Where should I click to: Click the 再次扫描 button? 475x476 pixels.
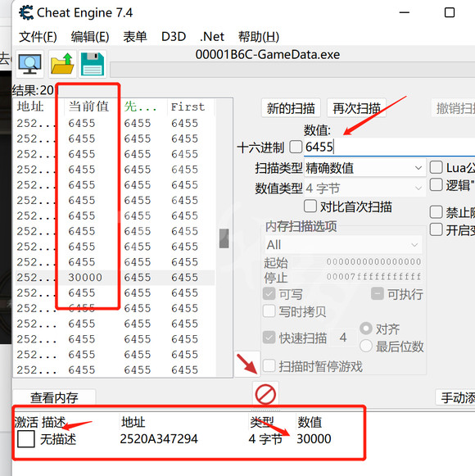[356, 108]
